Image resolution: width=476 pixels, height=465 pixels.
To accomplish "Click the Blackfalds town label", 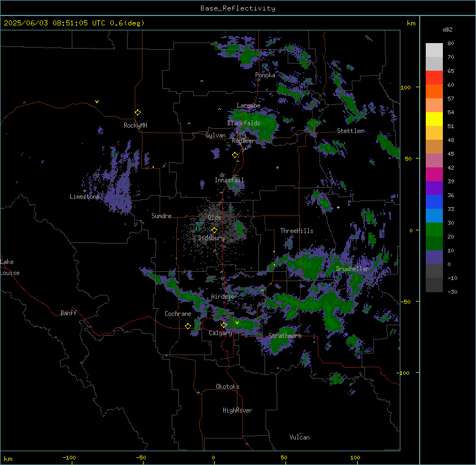I will (x=244, y=123).
